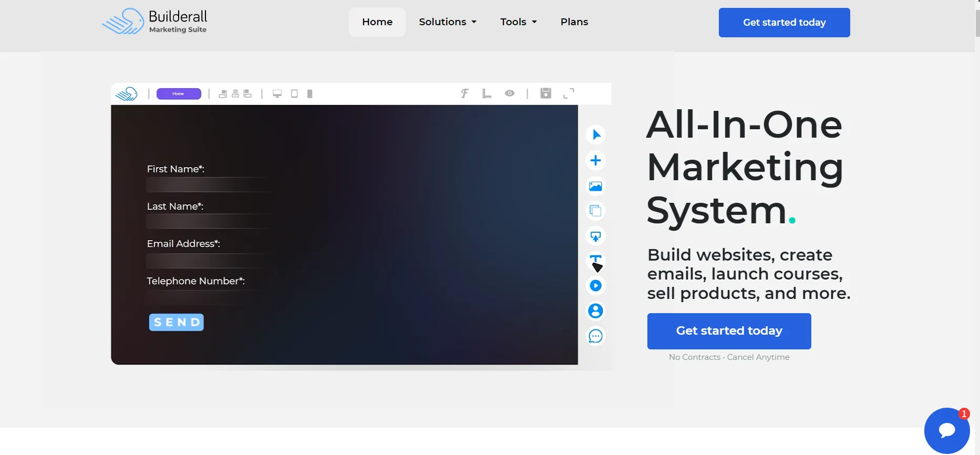Switch to tablet view icon

pos(295,94)
